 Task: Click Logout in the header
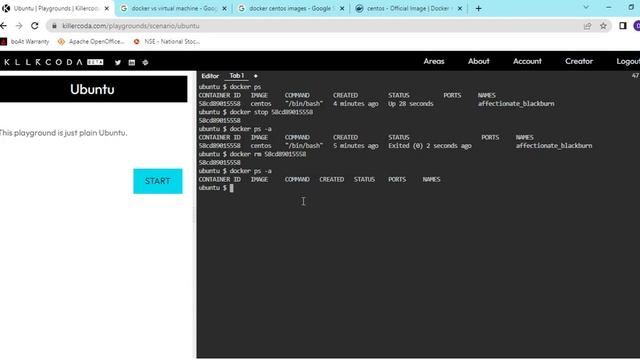point(628,61)
